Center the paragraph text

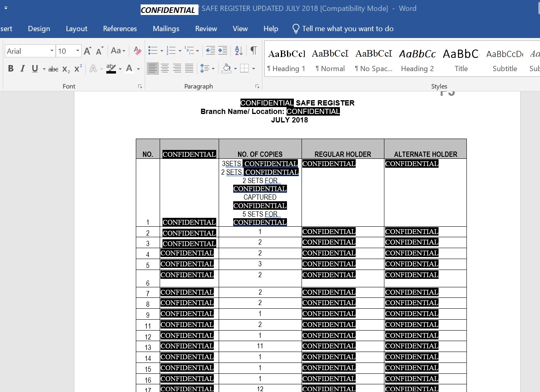[x=165, y=68]
